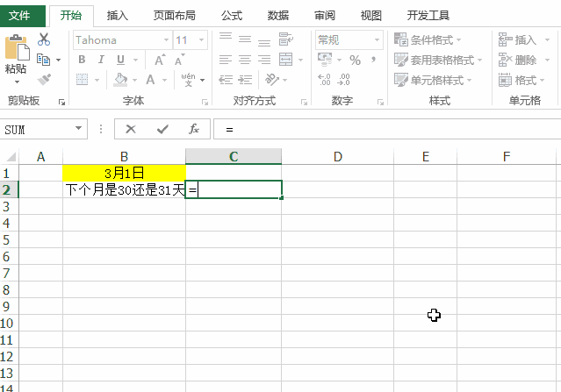Open 套用表格格式 Format as Table
This screenshot has width=561, height=392.
pyautogui.click(x=438, y=60)
